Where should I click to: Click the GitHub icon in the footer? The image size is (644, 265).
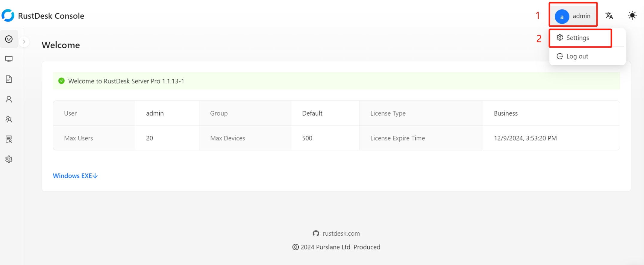[x=316, y=233]
